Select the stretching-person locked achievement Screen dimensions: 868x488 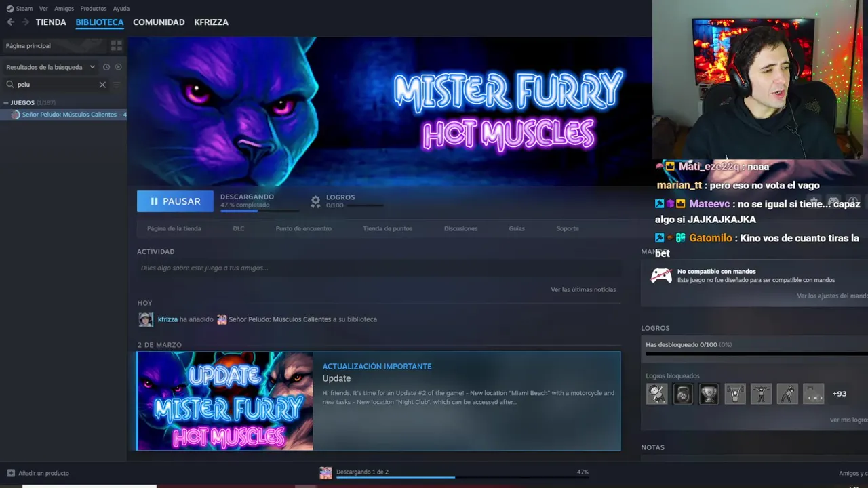(656, 394)
